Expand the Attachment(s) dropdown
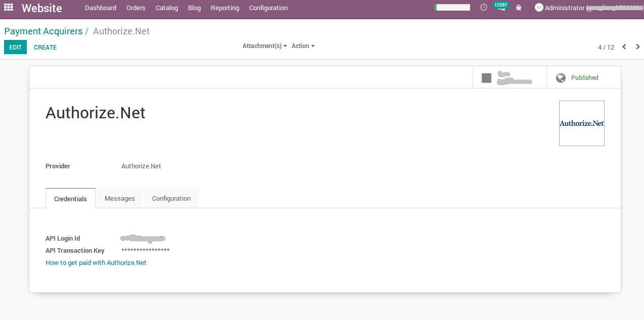 pyautogui.click(x=264, y=46)
